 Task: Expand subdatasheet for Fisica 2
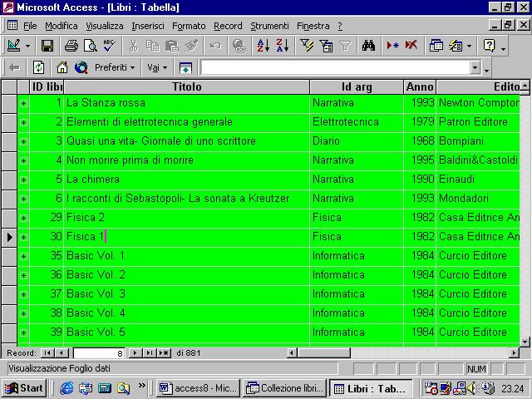pos(23,218)
